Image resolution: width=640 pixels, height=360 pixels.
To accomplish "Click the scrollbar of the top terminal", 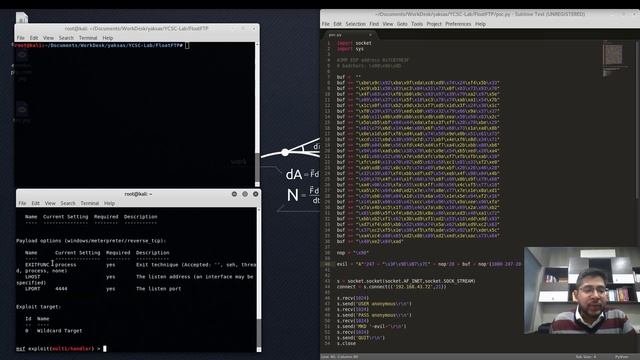I will (x=257, y=114).
